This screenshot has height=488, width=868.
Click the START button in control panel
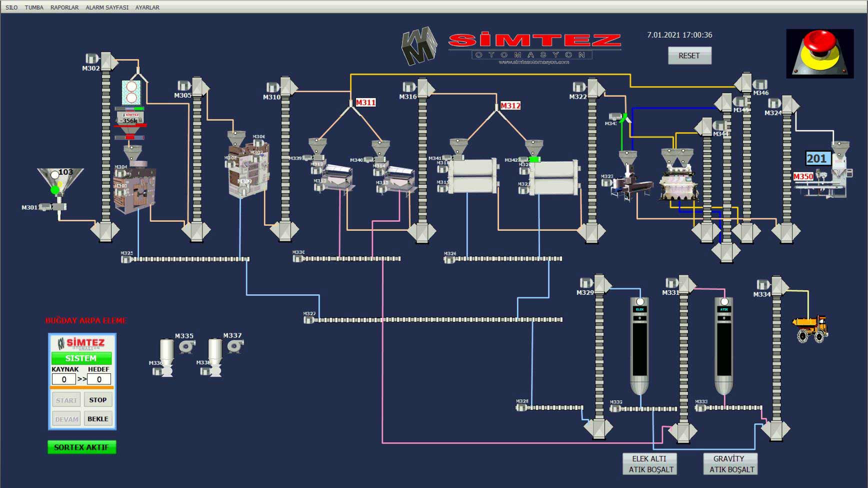66,400
